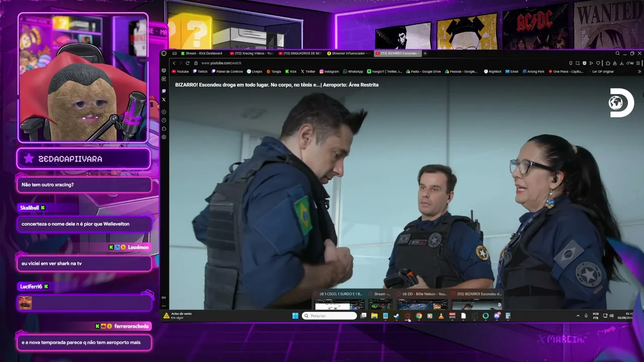
Task: Open the sidebar player icon
Action: (164, 112)
